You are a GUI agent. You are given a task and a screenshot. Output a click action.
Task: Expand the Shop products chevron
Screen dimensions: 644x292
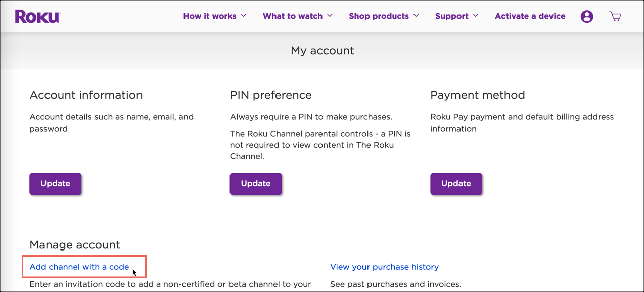pos(417,16)
